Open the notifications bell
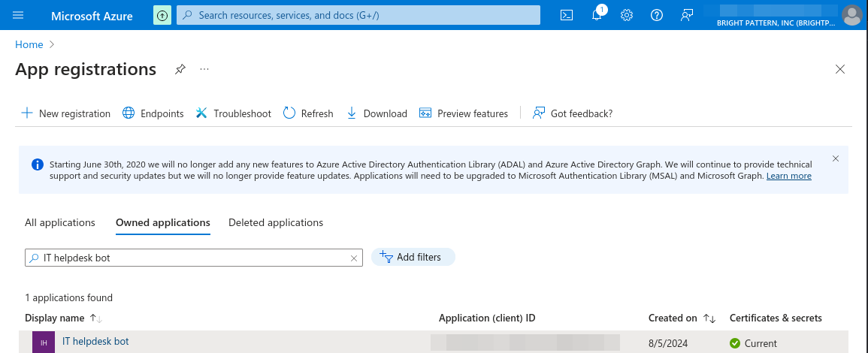The image size is (868, 353). coord(597,15)
